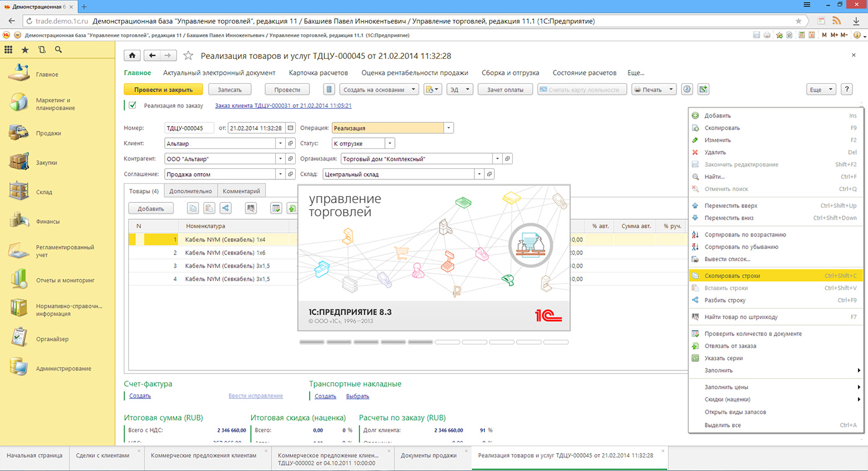
Task: Click document movements report icon button
Action: (x=329, y=89)
